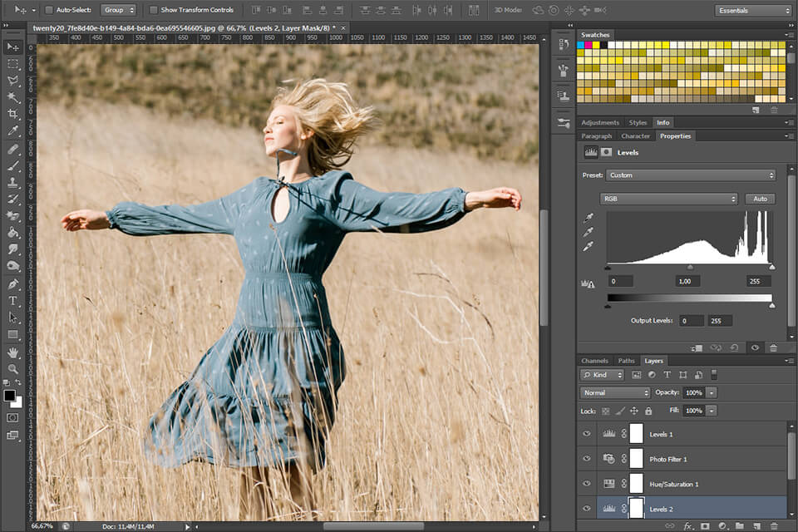Enable Show Transform Controls checkbox
The image size is (798, 532).
coord(153,10)
